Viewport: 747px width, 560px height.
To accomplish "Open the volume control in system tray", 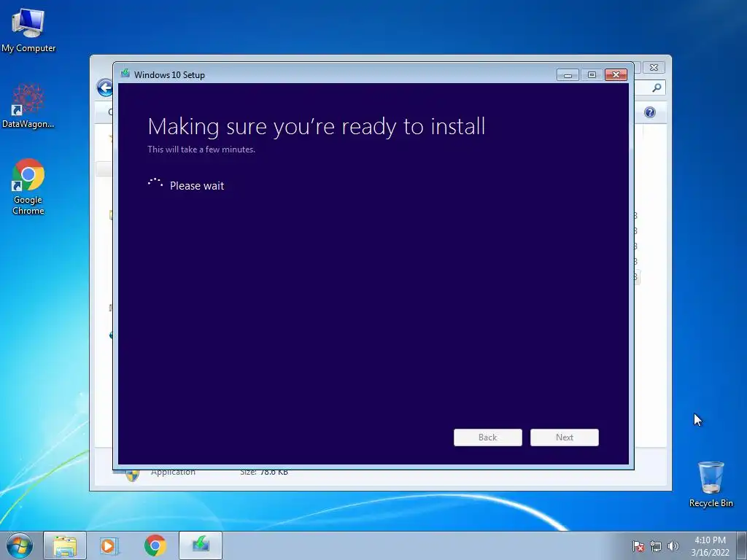I will 673,546.
